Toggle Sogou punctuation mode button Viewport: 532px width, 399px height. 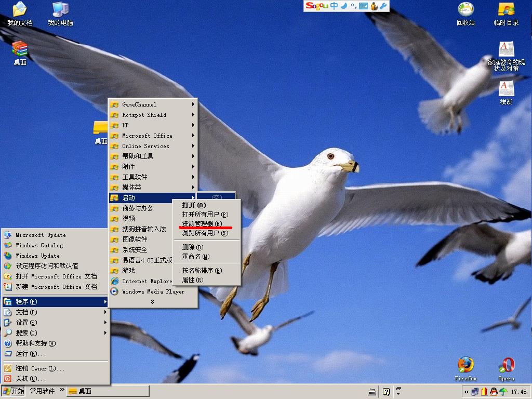tap(353, 6)
